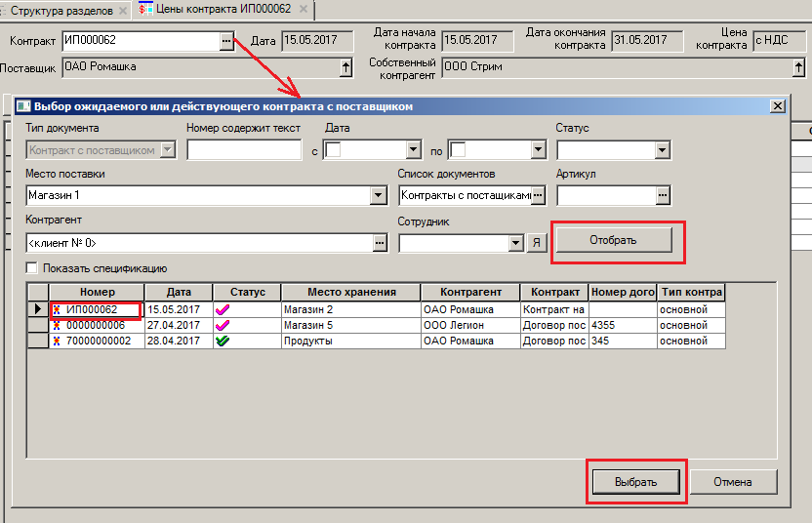Click Контракт на cell in first row
Screen dimensions: 812x523
554,309
